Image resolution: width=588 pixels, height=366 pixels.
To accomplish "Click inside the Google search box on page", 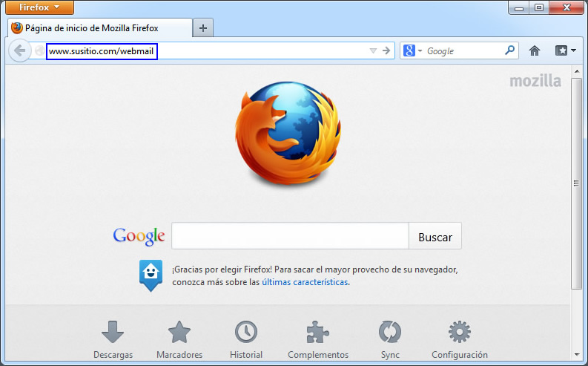I will click(x=290, y=237).
